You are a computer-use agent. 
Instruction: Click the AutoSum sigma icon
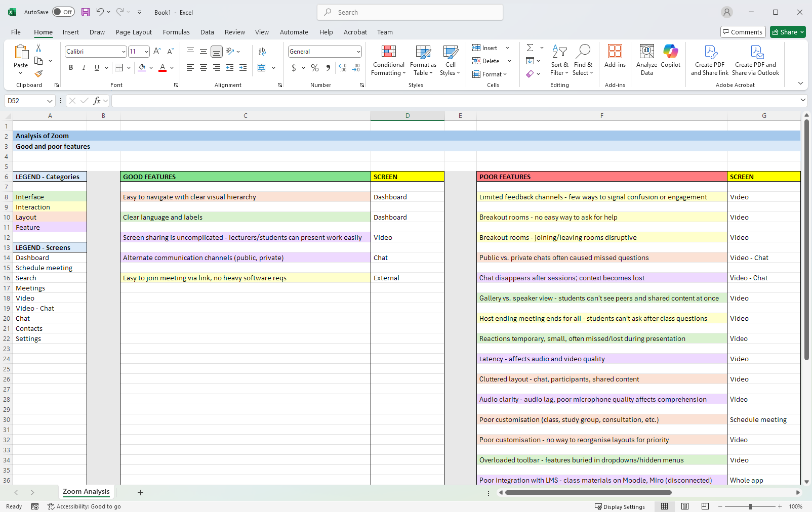[530, 48]
